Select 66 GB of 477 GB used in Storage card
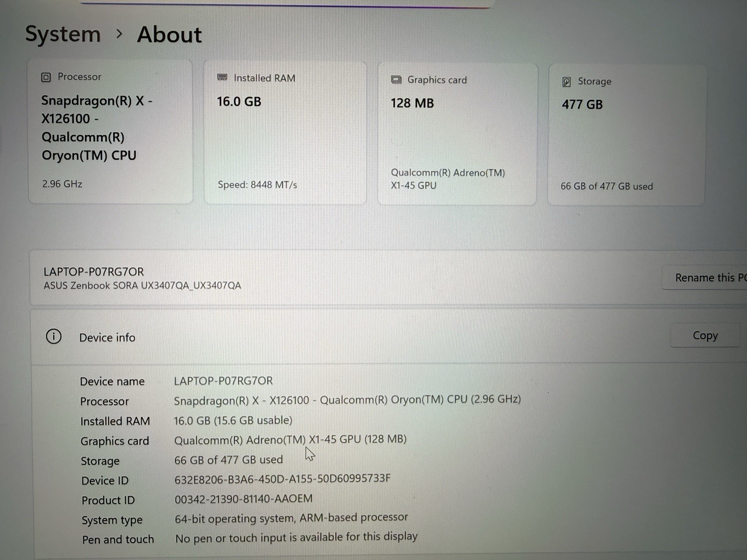Viewport: 747px width, 560px height. [x=606, y=186]
